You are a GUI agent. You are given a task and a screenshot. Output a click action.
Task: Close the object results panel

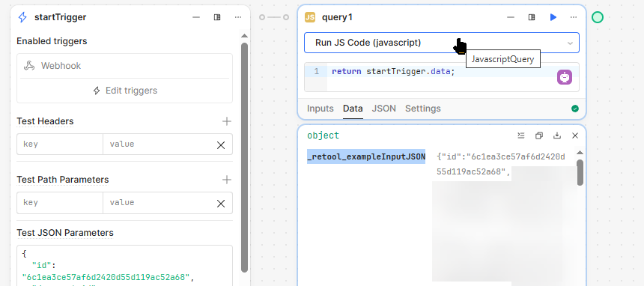(575, 136)
